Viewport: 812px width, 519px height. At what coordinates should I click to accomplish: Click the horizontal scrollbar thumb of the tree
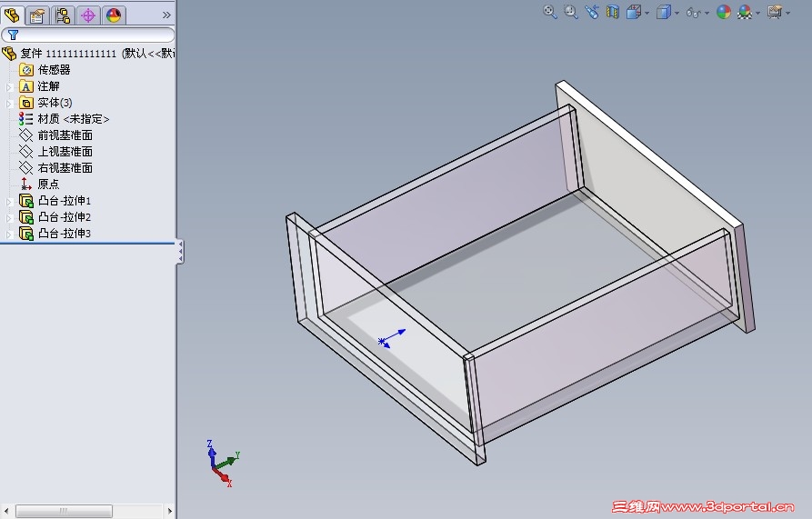tap(65, 511)
